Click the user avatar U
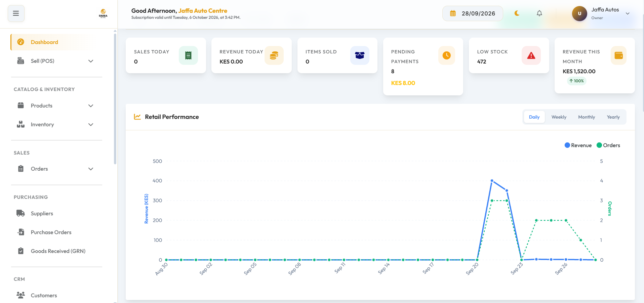 pyautogui.click(x=579, y=13)
